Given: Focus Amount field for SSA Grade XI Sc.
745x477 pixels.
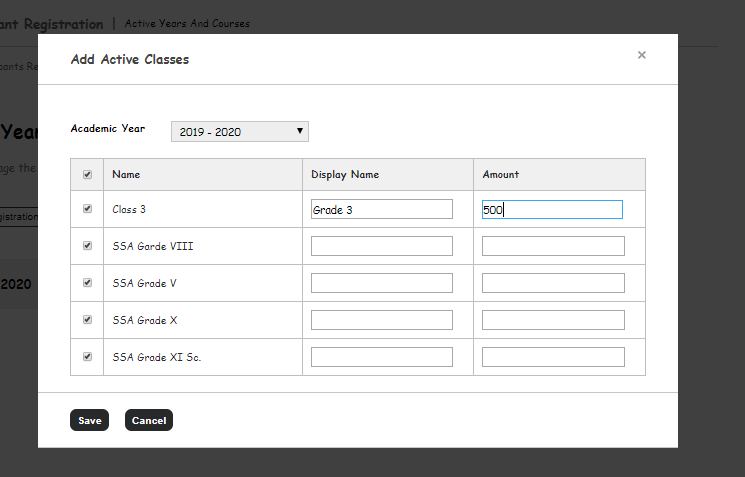Looking at the screenshot, I should point(553,357).
